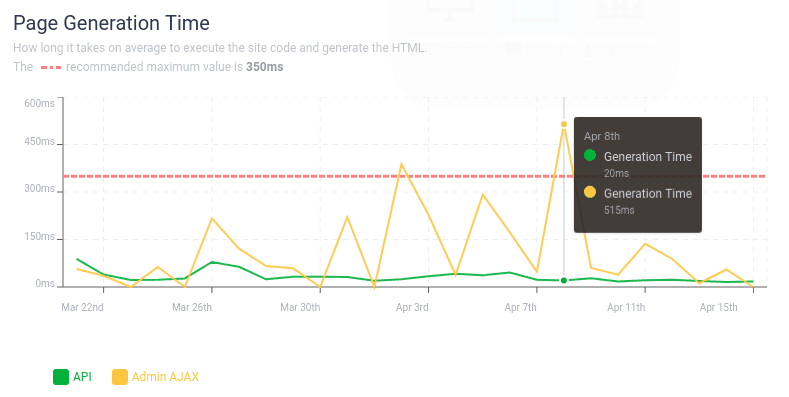Click the 600ms y-axis label
This screenshot has width=789, height=397.
[39, 103]
